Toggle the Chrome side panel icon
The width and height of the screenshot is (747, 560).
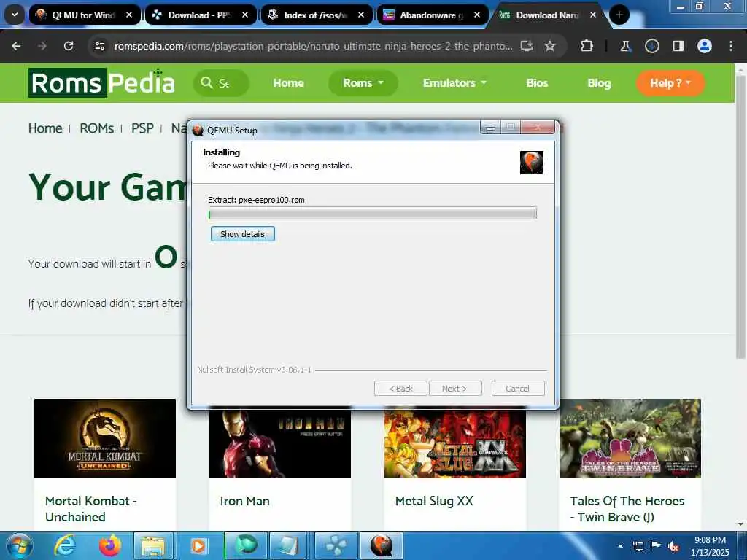(x=678, y=46)
